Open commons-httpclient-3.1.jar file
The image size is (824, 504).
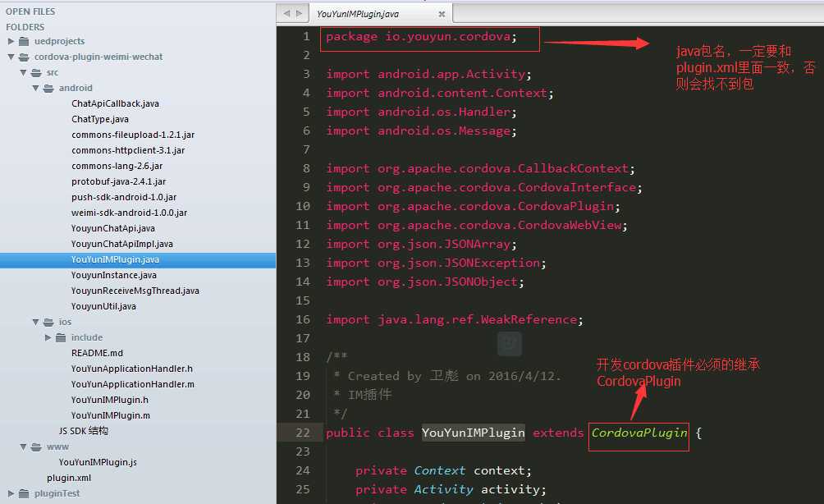pyautogui.click(x=128, y=150)
